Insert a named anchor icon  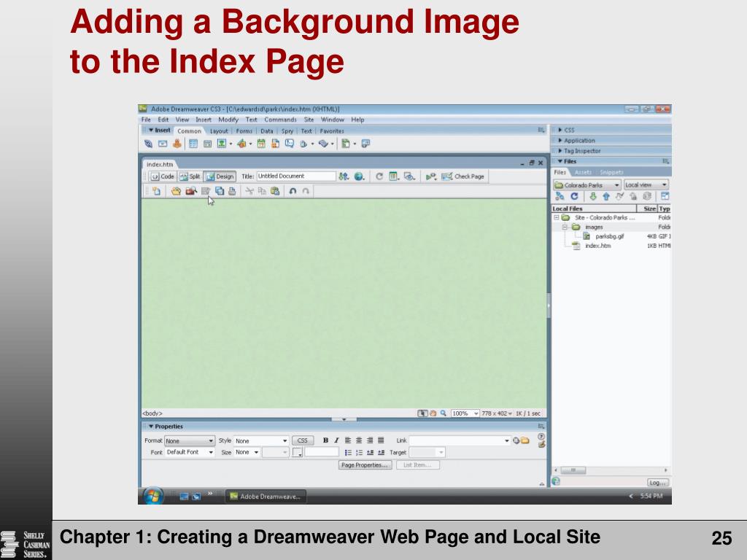click(x=177, y=144)
